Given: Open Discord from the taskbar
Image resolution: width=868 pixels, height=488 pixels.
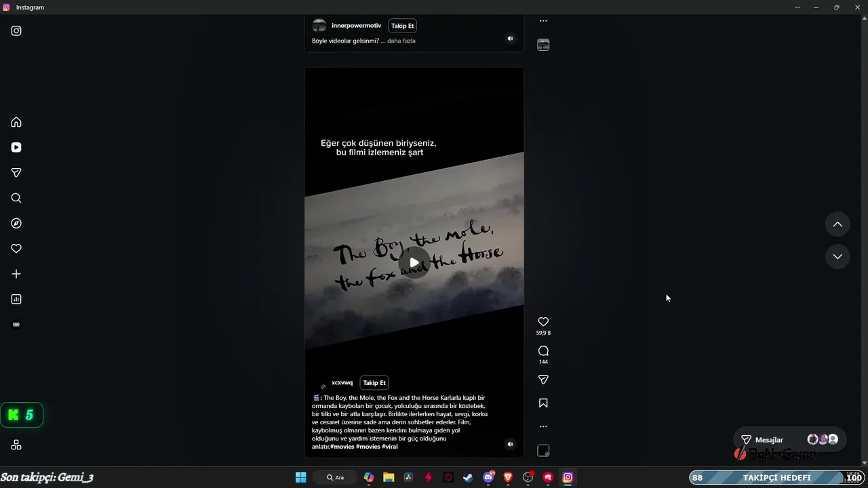Looking at the screenshot, I should coord(488,477).
